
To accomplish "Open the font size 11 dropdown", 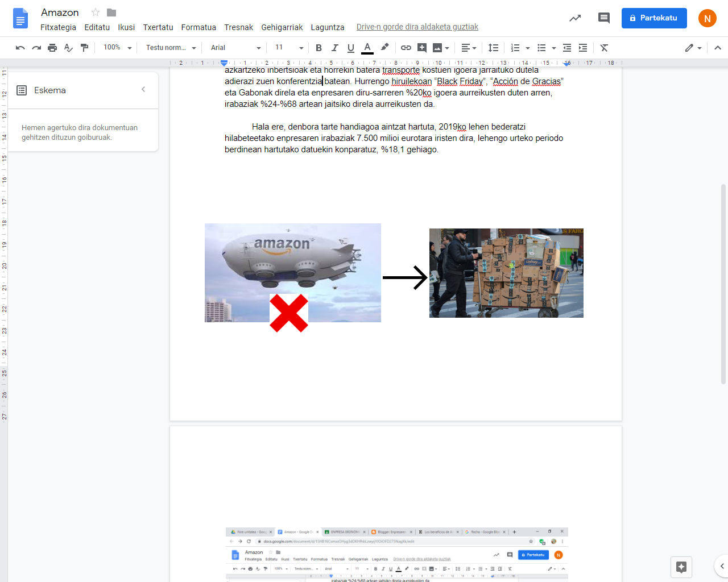I will coord(289,48).
